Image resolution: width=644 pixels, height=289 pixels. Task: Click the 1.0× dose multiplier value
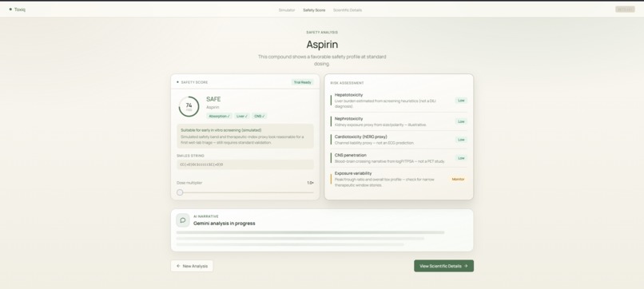pos(311,183)
